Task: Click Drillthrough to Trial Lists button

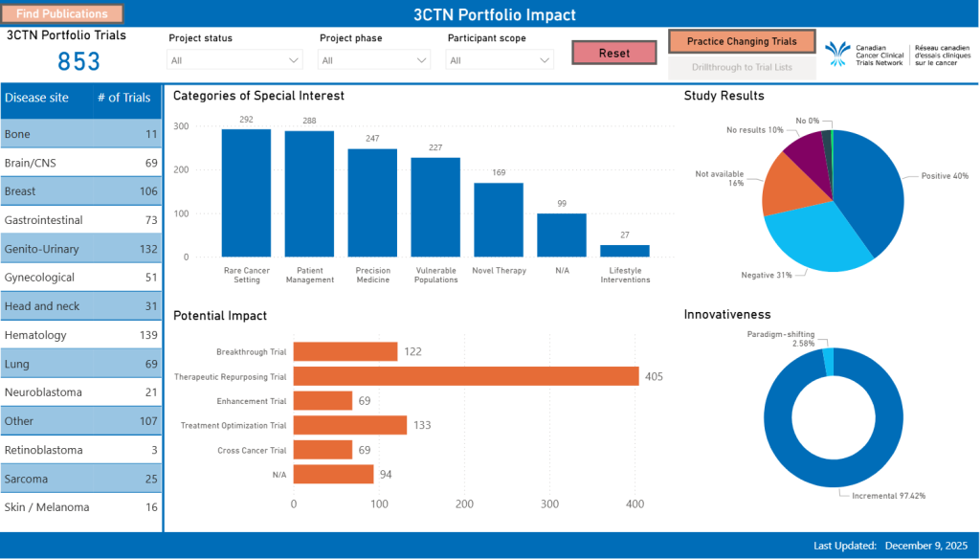Action: [x=742, y=68]
